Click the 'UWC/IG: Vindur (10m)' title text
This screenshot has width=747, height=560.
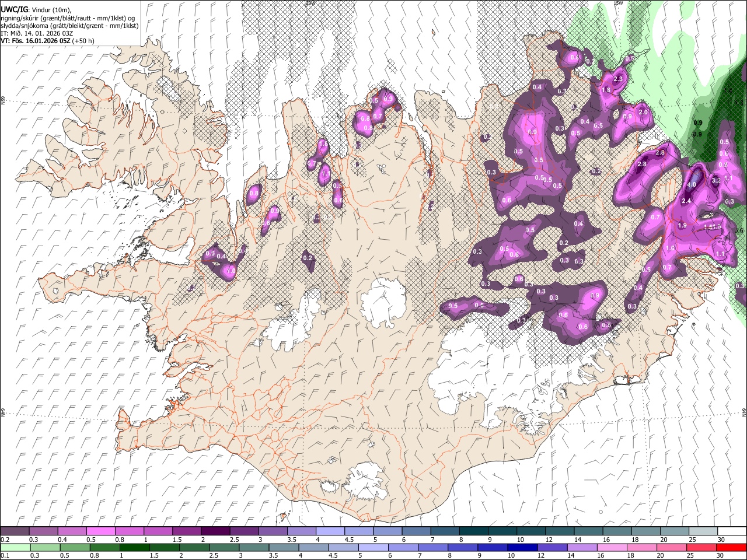pyautogui.click(x=36, y=9)
